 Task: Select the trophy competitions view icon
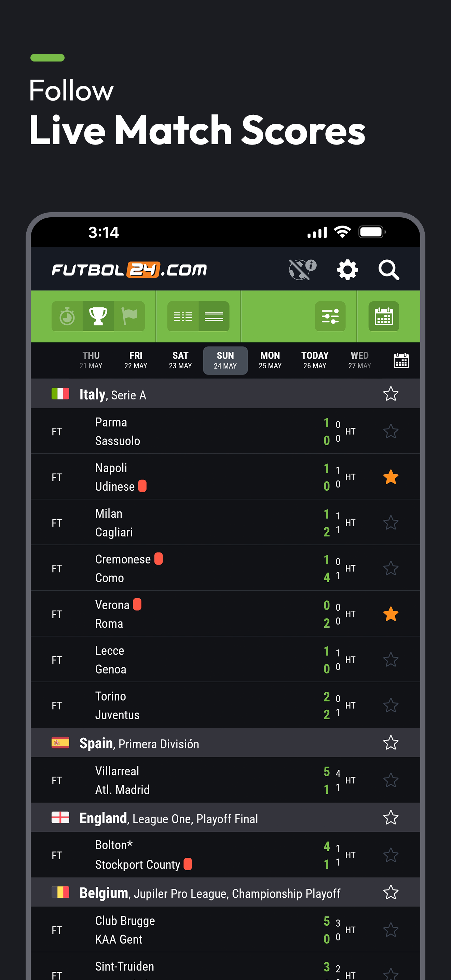click(x=98, y=316)
